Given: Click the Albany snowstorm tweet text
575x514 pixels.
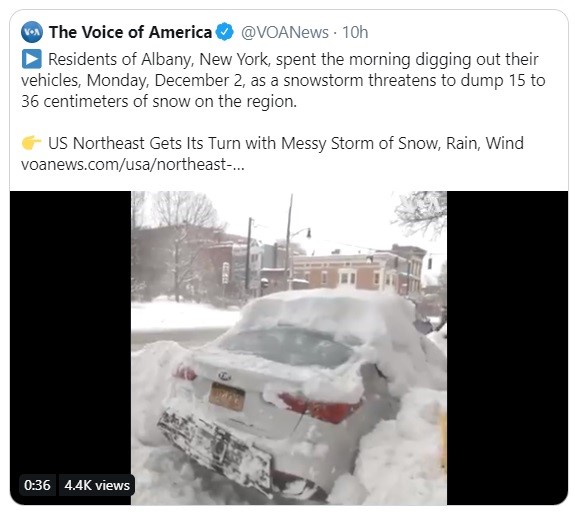Looking at the screenshot, I should click(283, 80).
